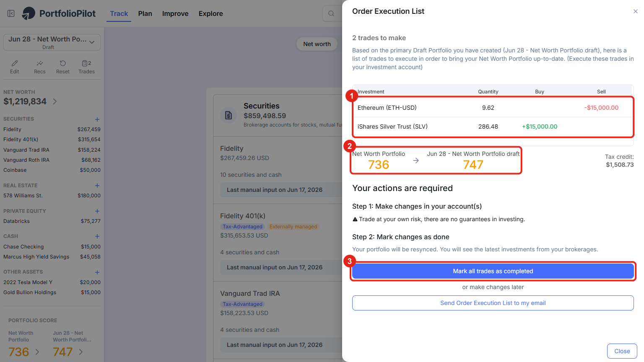
Task: Switch to the Track tab
Action: (x=119, y=13)
